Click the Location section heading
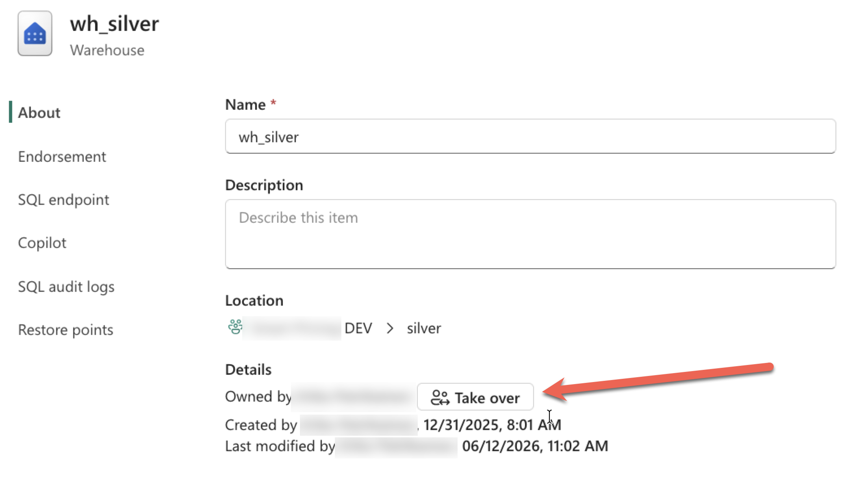This screenshot has height=491, width=868. pyautogui.click(x=254, y=300)
